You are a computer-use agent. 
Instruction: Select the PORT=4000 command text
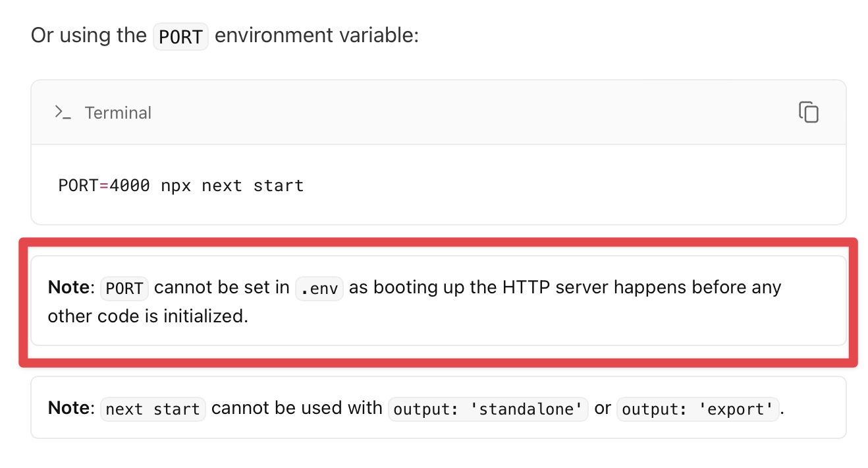pyautogui.click(x=103, y=185)
